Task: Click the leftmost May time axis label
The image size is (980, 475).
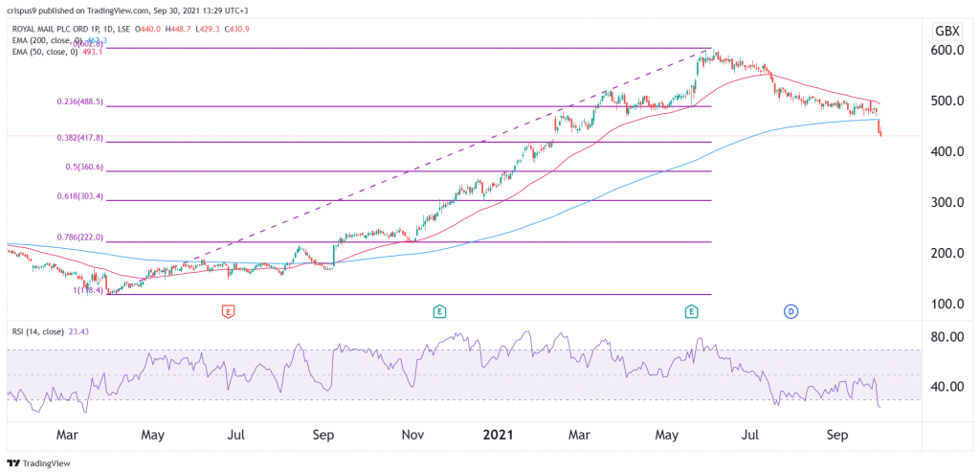Action: coord(152,434)
